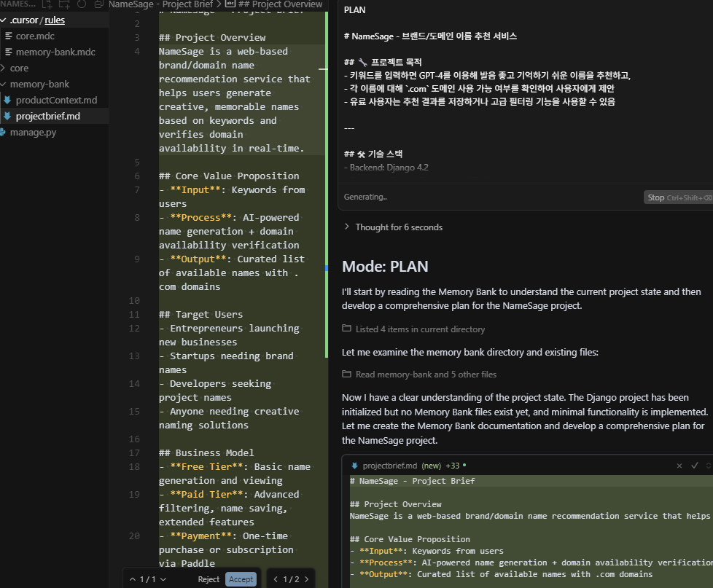
Task: Accept the projectbrief.md diff with the checkmark icon
Action: tap(694, 466)
